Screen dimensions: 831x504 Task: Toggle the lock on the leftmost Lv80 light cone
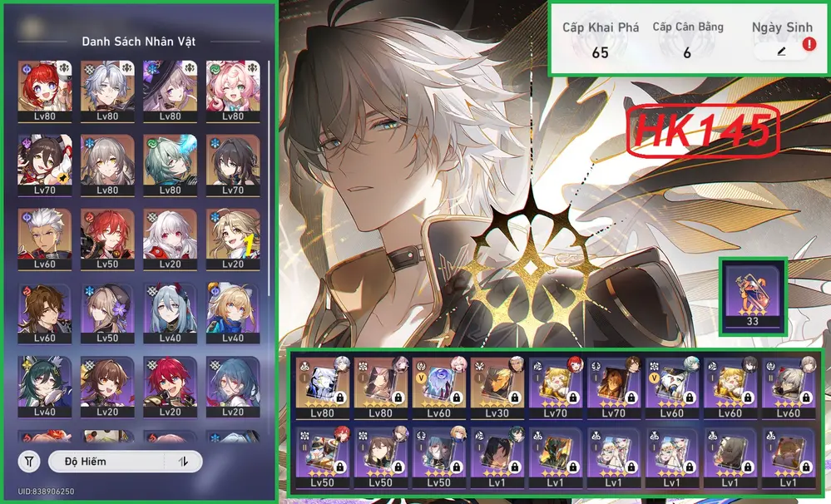pos(339,398)
